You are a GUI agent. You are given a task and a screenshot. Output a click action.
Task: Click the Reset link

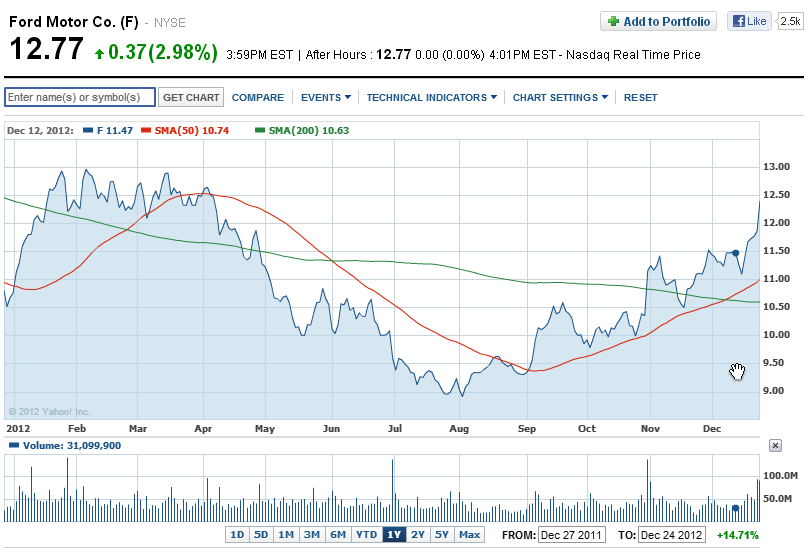tap(641, 98)
